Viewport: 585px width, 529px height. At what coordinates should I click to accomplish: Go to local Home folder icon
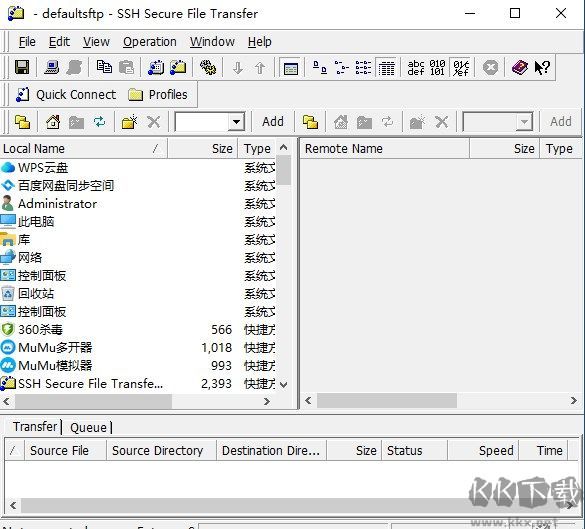pyautogui.click(x=53, y=122)
